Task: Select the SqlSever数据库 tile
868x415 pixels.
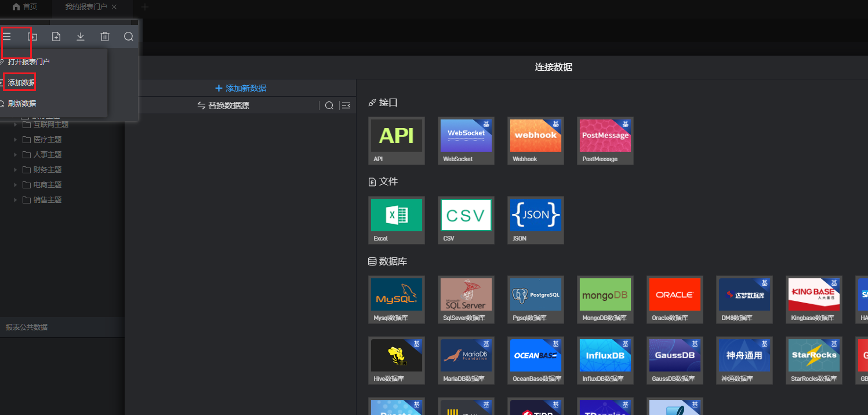Action: click(466, 300)
